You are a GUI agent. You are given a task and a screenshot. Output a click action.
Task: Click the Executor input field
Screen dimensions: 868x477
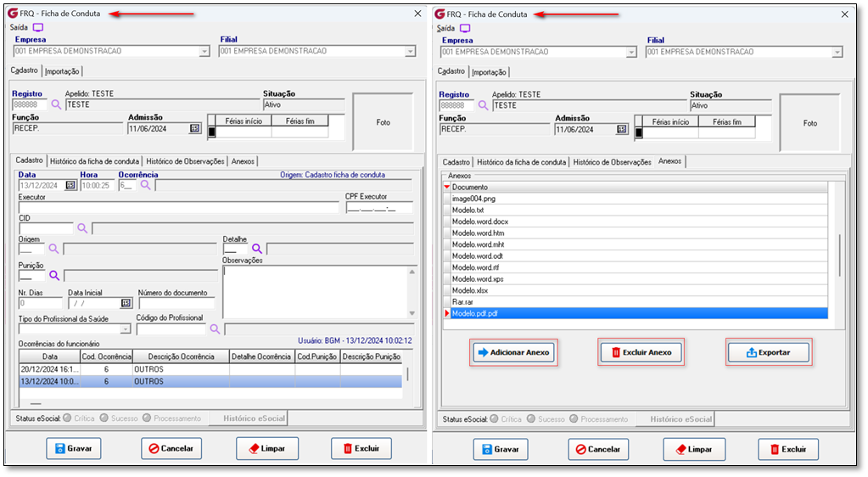pyautogui.click(x=179, y=208)
